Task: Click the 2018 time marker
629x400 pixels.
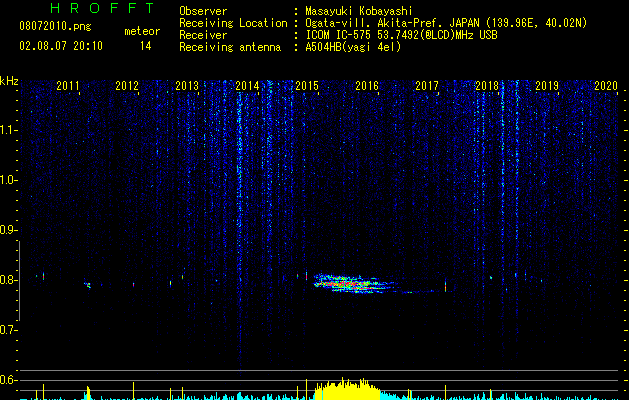Action: click(487, 86)
